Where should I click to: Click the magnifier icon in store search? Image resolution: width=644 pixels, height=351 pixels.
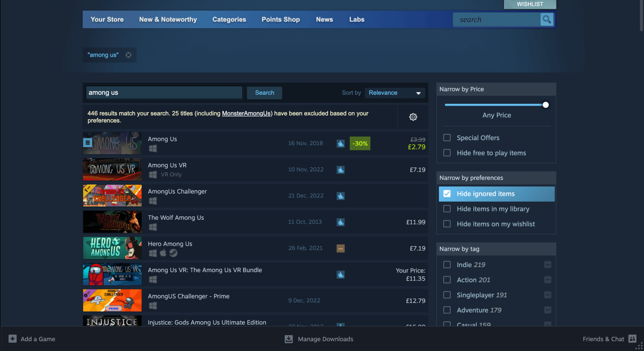pyautogui.click(x=547, y=19)
